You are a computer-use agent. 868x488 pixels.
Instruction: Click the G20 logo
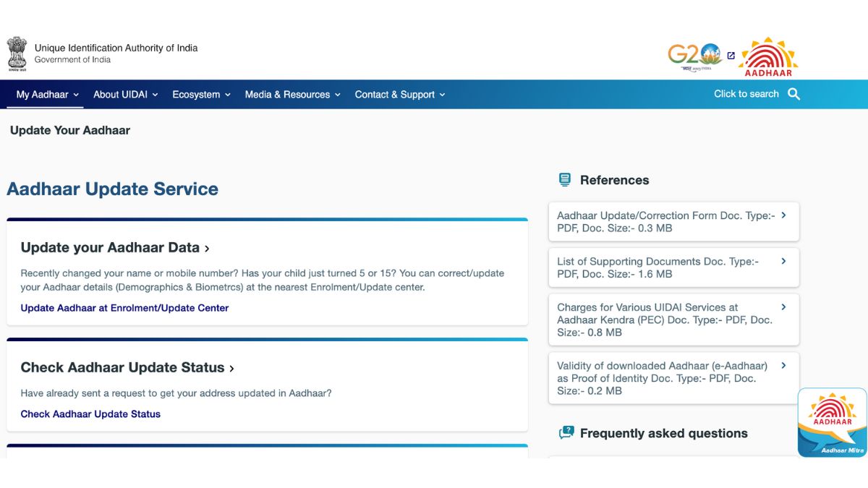[694, 56]
